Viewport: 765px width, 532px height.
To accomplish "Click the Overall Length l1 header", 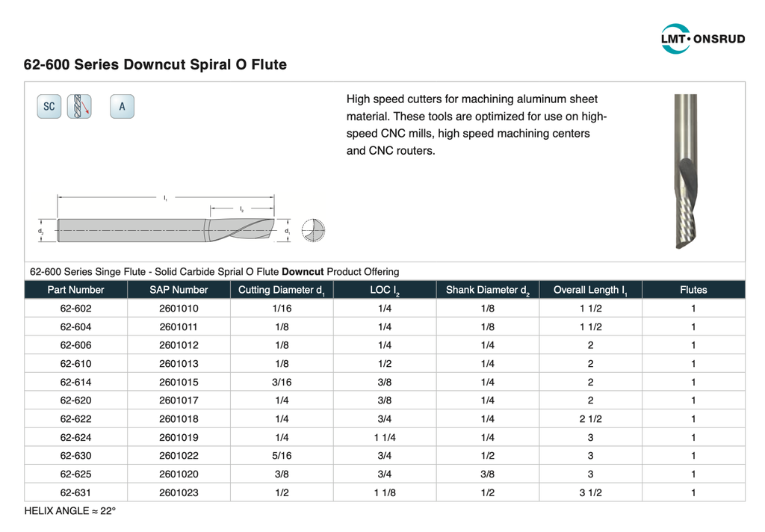I will pos(590,290).
